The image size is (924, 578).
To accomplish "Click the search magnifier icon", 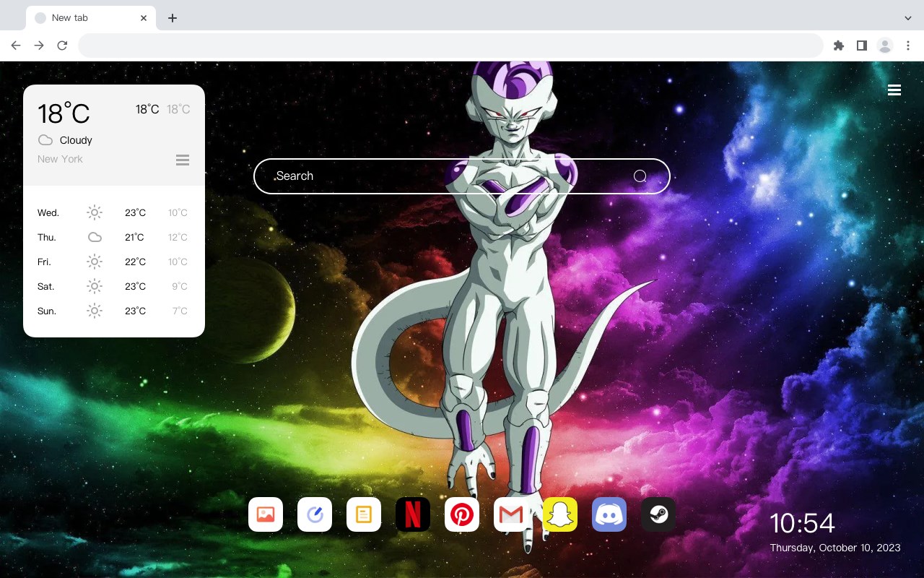I will 640,176.
